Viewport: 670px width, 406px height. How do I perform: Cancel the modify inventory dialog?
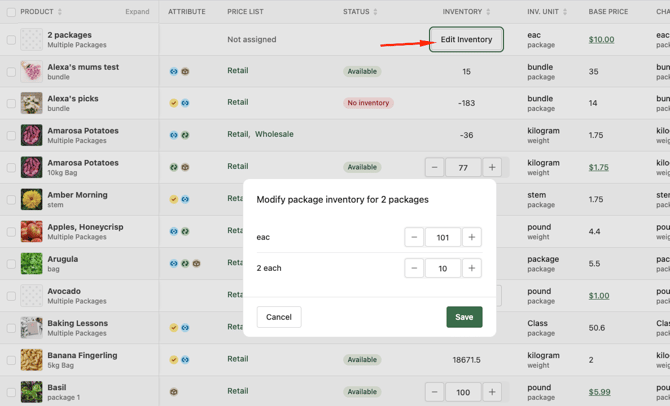pyautogui.click(x=279, y=317)
